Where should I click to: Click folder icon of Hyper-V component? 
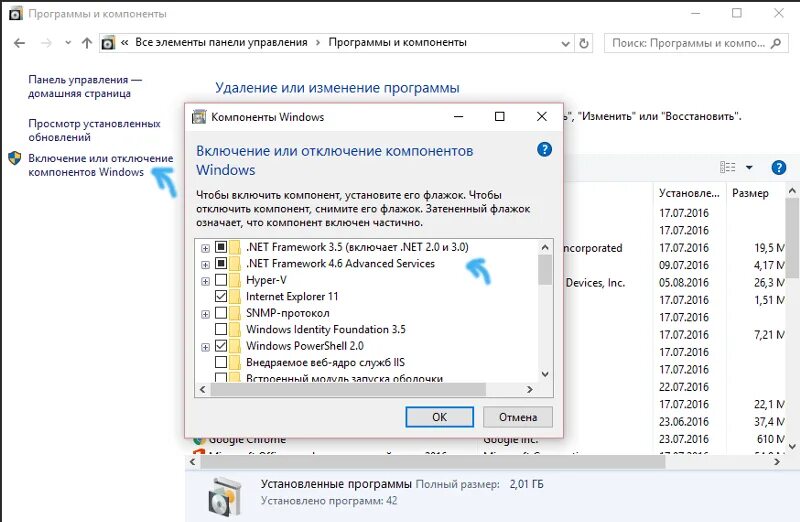tap(235, 280)
